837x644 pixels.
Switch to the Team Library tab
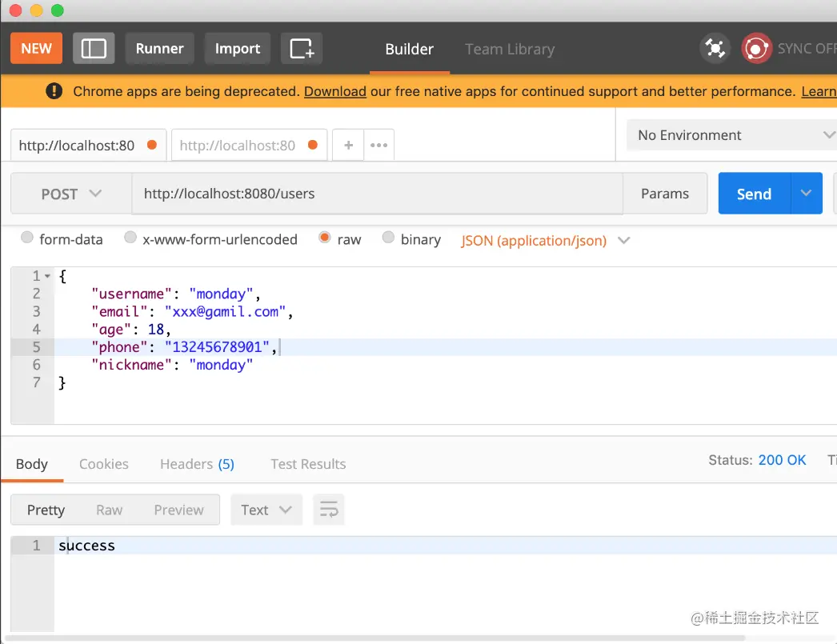coord(510,49)
